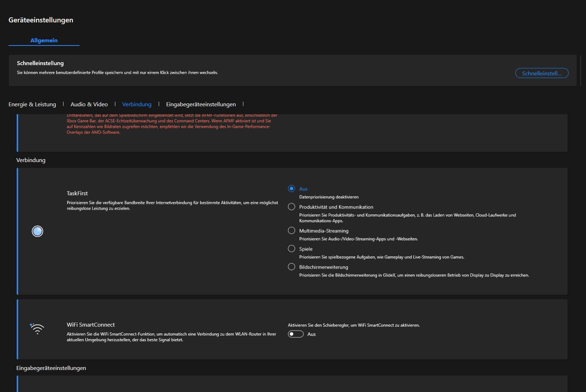Screen dimensions: 586x392
Task: Click the WiFi SmartConnect setting title
Action: [91, 325]
